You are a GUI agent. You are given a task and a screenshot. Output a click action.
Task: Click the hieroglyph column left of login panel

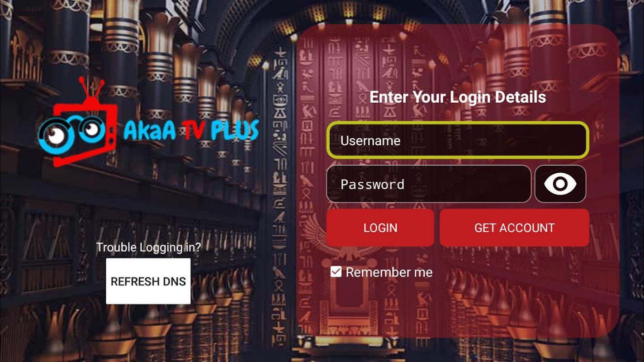point(280,195)
